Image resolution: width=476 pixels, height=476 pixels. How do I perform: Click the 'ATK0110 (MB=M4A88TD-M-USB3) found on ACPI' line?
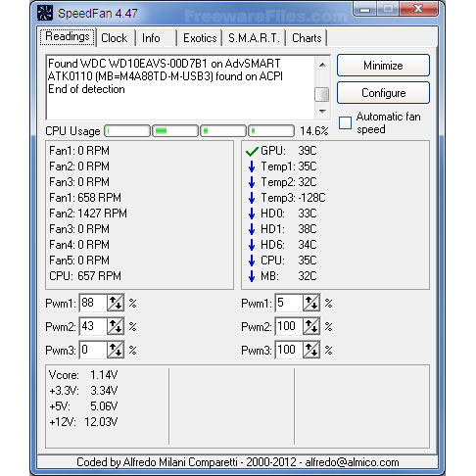[166, 76]
